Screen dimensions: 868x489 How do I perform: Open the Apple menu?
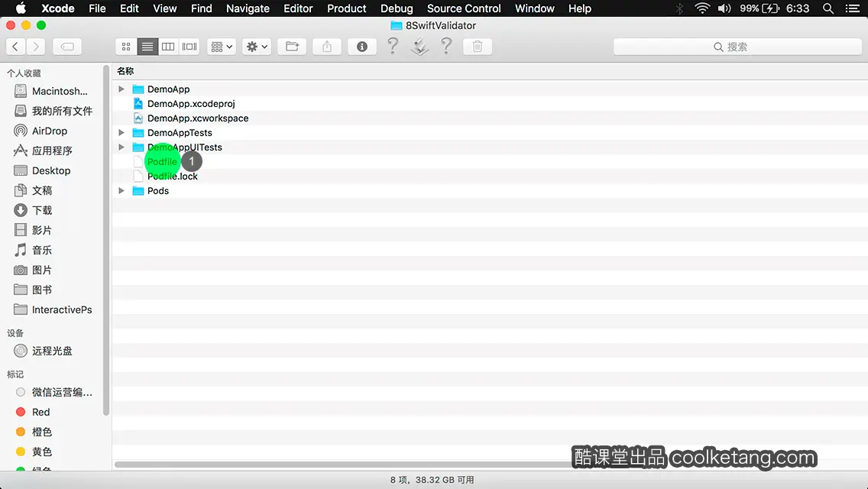coord(21,8)
